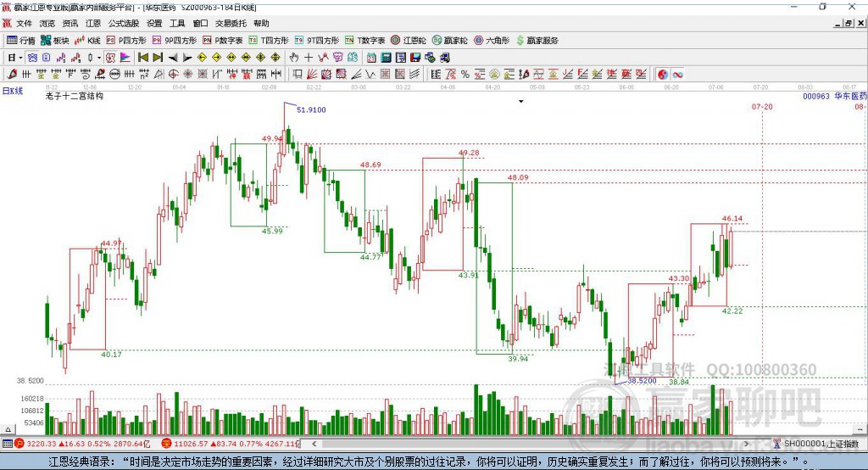Open the 赢家轮 tool
The width and height of the screenshot is (868, 470).
tap(449, 41)
